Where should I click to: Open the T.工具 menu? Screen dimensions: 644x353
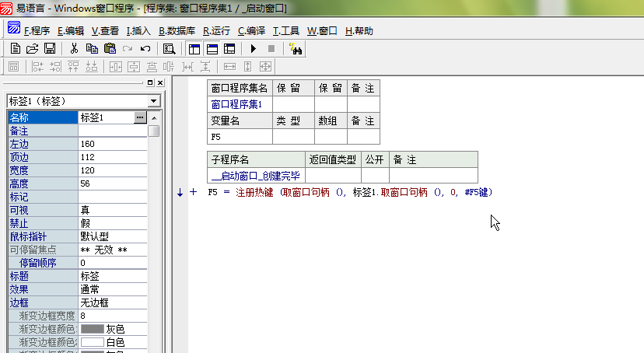click(285, 31)
